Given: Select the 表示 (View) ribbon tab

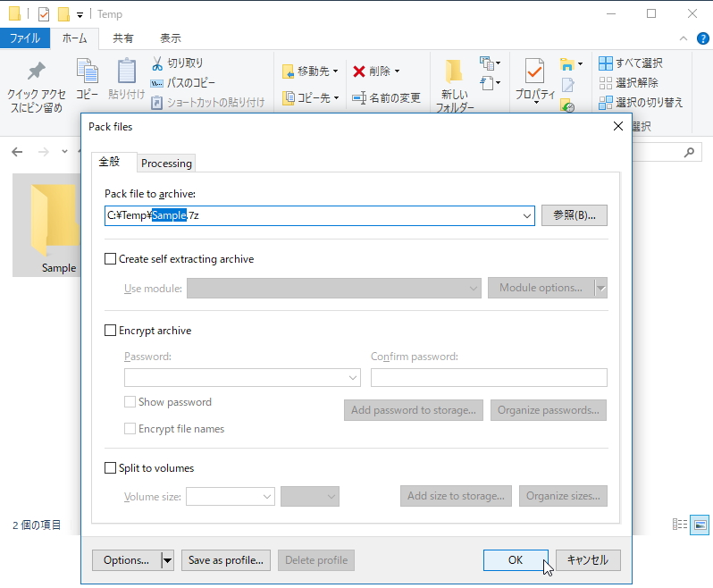Looking at the screenshot, I should (x=171, y=38).
